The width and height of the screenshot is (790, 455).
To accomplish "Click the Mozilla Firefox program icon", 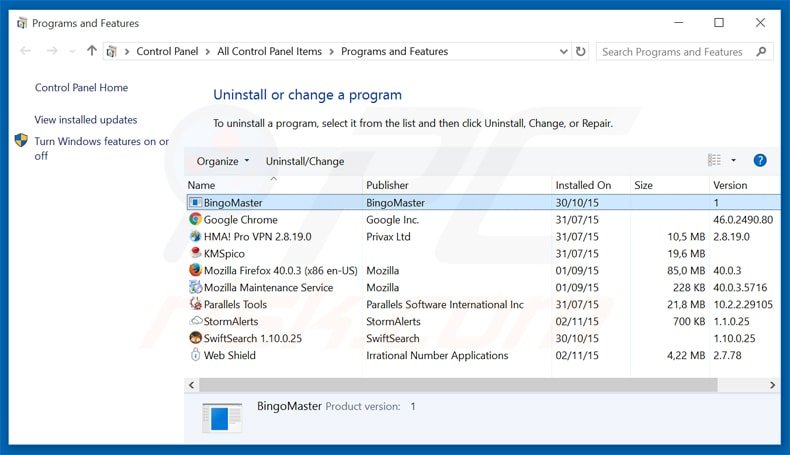I will (195, 271).
